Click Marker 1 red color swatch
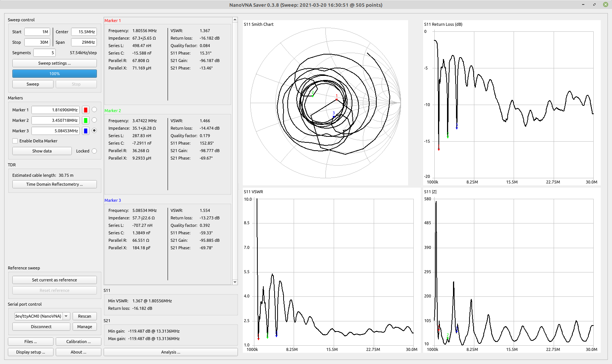Viewport: 612px width, 364px height. (x=86, y=110)
